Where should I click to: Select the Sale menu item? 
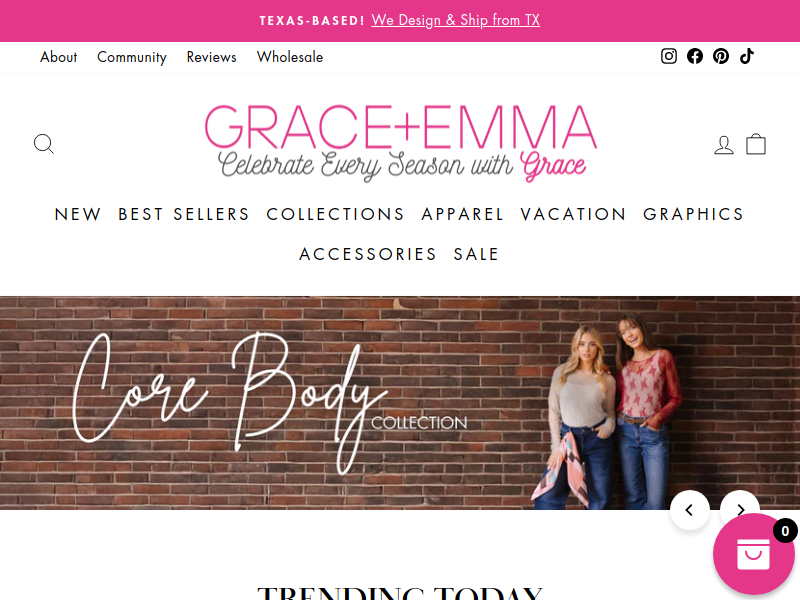point(476,254)
